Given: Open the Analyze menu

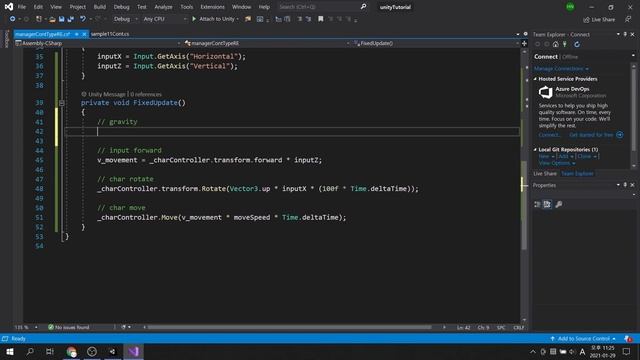Looking at the screenshot, I should [x=163, y=7].
